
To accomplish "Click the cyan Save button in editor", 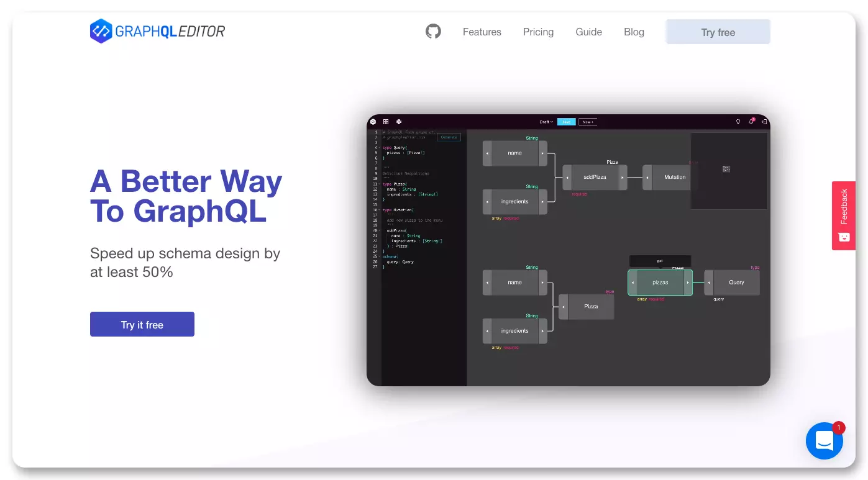I will 566,122.
